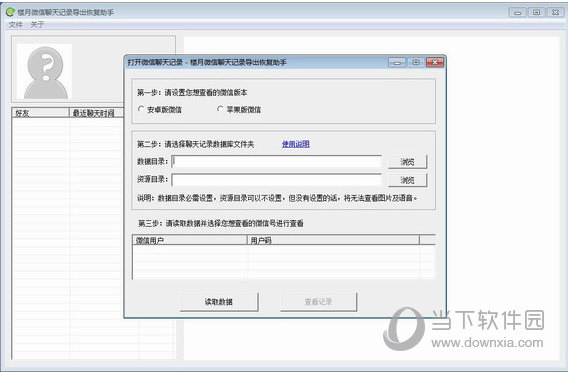Screen dimensions: 568x372
Task: Click the 第二步 instruction text
Action: (x=195, y=144)
